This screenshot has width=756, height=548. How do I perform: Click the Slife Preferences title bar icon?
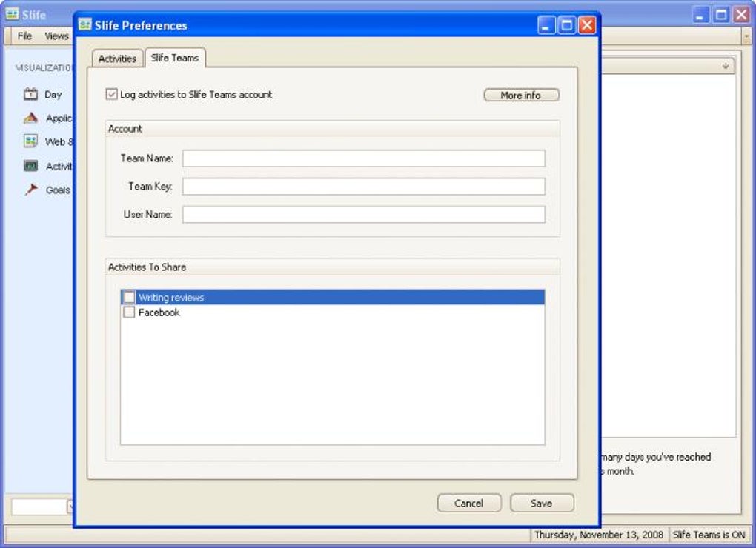coord(84,24)
